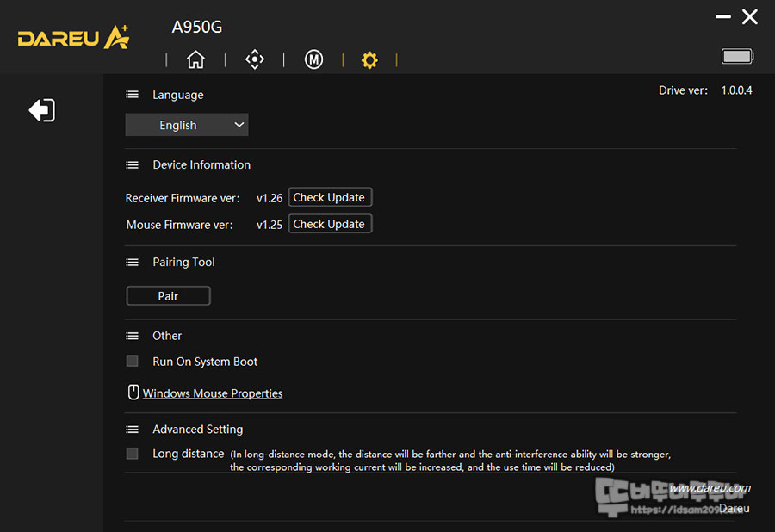Open www.dareu.com website link

click(x=710, y=488)
